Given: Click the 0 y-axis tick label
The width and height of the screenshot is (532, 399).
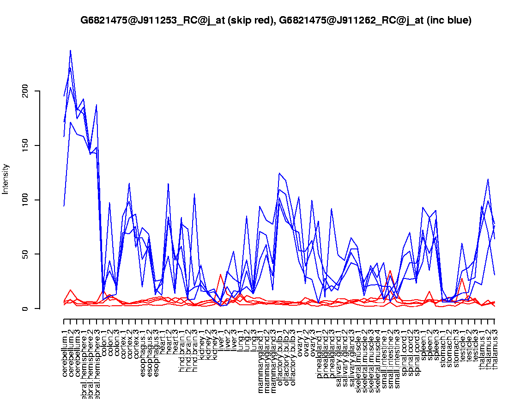Looking at the screenshot, I should click(x=28, y=308).
